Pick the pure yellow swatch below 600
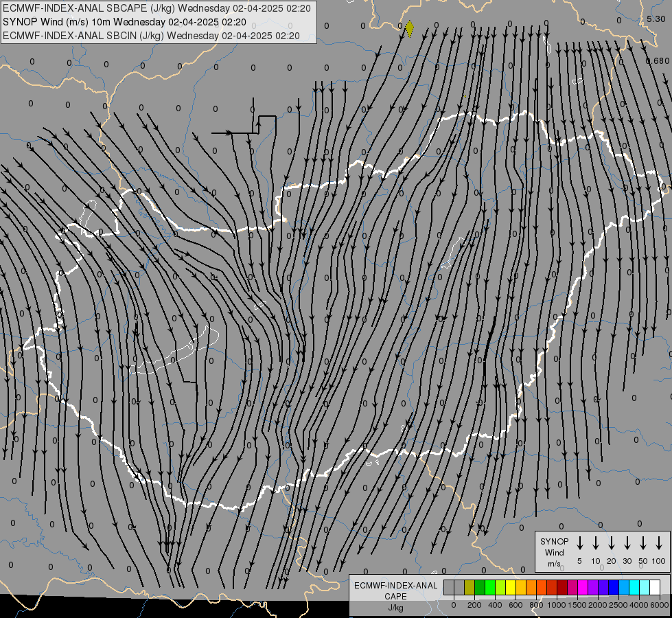This screenshot has height=618, width=672. point(511,587)
